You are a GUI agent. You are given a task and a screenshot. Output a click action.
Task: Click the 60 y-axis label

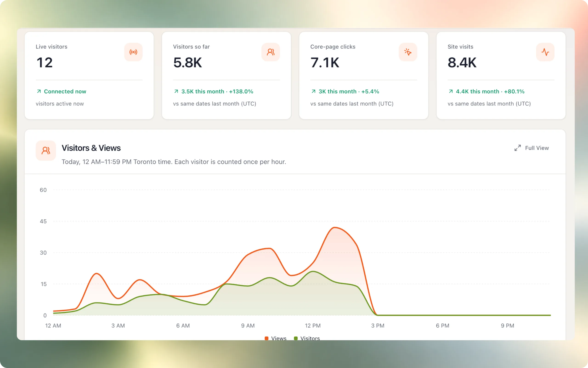43,190
